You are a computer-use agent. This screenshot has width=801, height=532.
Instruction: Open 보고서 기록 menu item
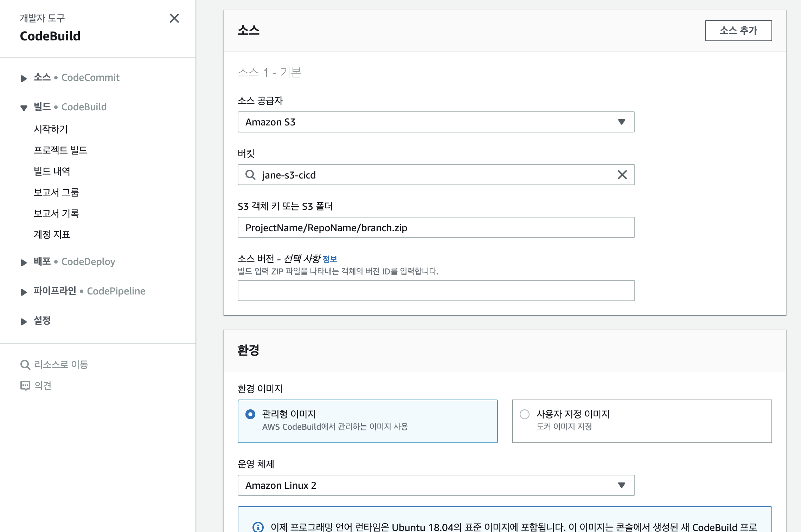[56, 213]
